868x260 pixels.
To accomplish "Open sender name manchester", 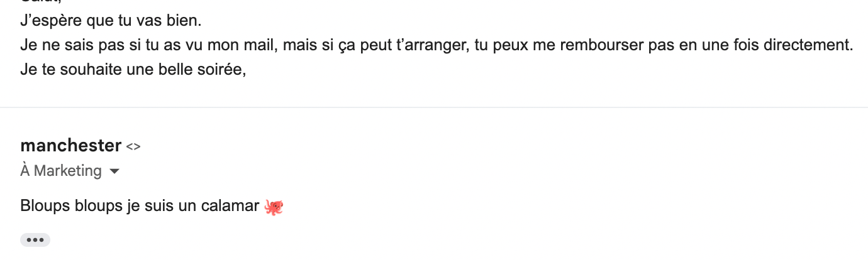I will [70, 146].
